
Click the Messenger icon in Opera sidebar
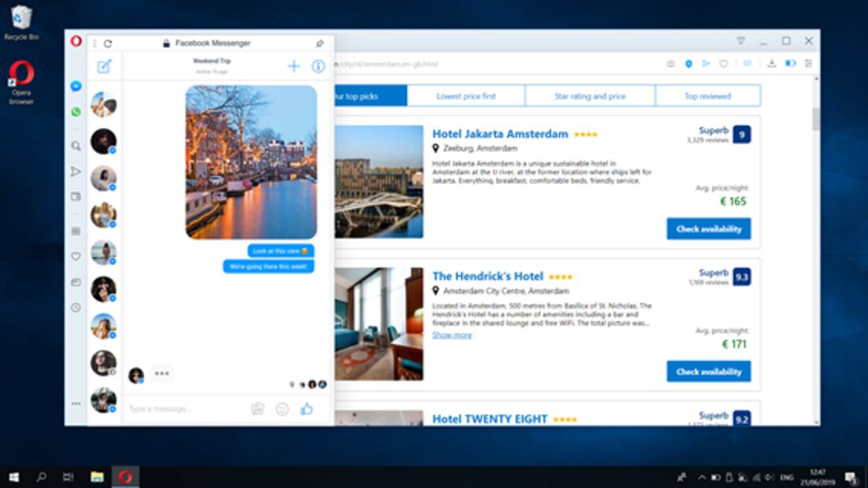(76, 87)
